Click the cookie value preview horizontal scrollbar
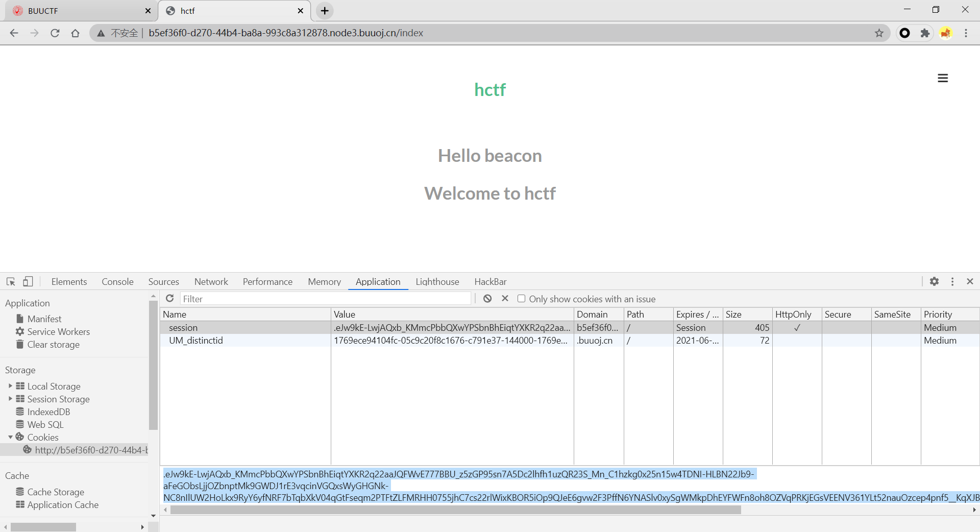980x532 pixels. [x=455, y=510]
